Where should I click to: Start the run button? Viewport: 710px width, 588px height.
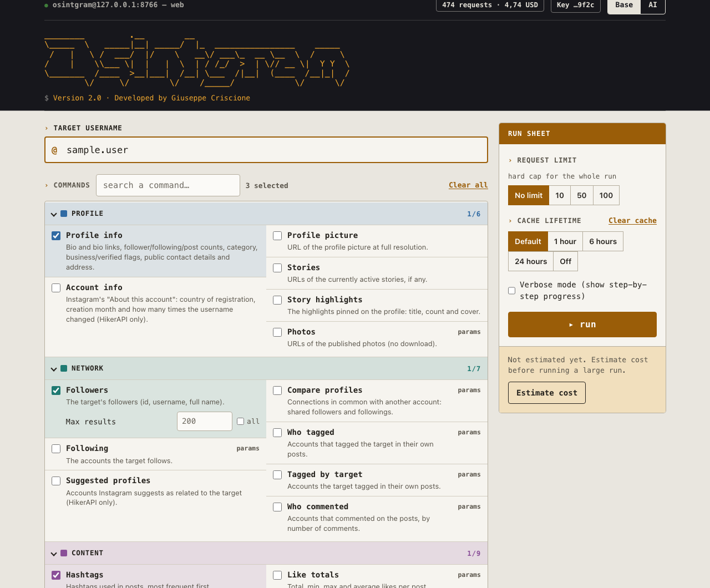582,325
